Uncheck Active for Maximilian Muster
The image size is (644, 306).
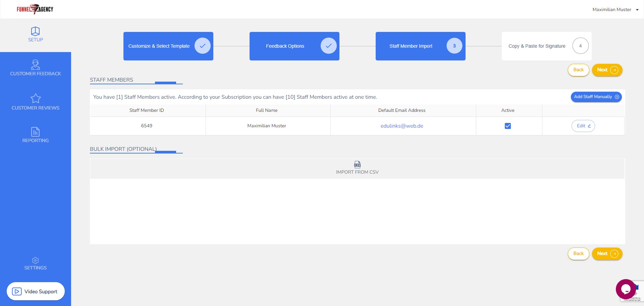[x=507, y=126]
